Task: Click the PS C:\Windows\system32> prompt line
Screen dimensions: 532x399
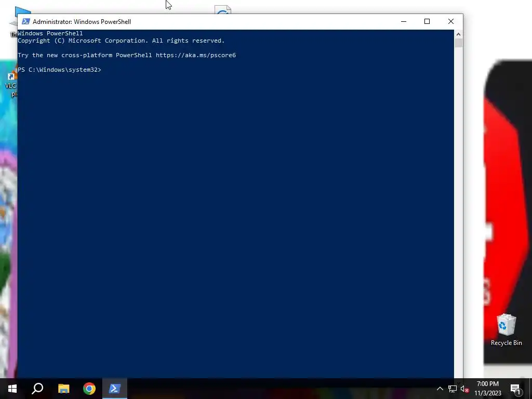Action: tap(59, 70)
